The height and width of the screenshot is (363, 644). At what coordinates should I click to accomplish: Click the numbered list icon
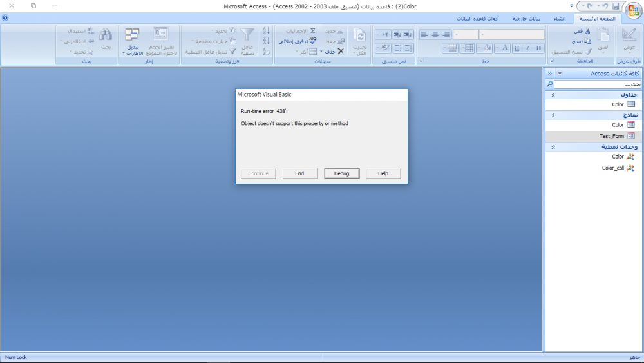click(x=408, y=48)
